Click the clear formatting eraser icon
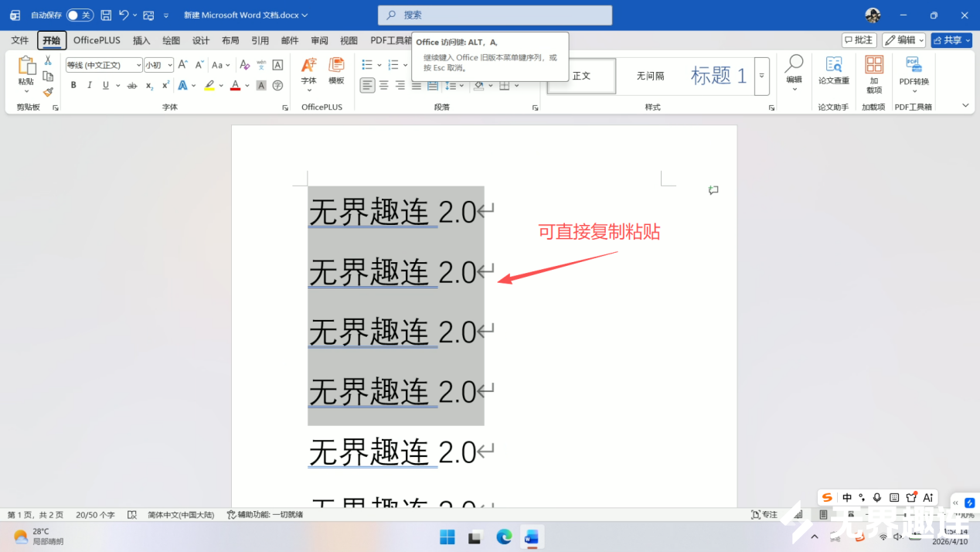Viewport: 980px width, 552px height. (x=244, y=65)
